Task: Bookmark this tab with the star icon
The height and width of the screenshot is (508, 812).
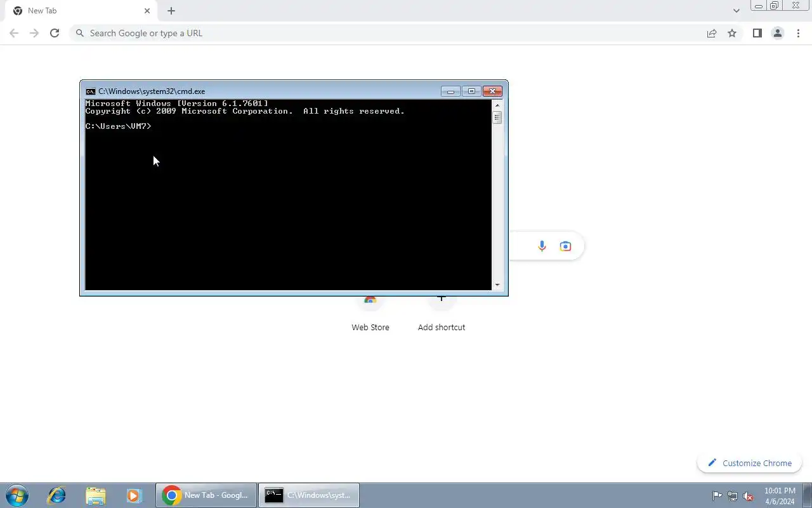Action: click(x=732, y=33)
